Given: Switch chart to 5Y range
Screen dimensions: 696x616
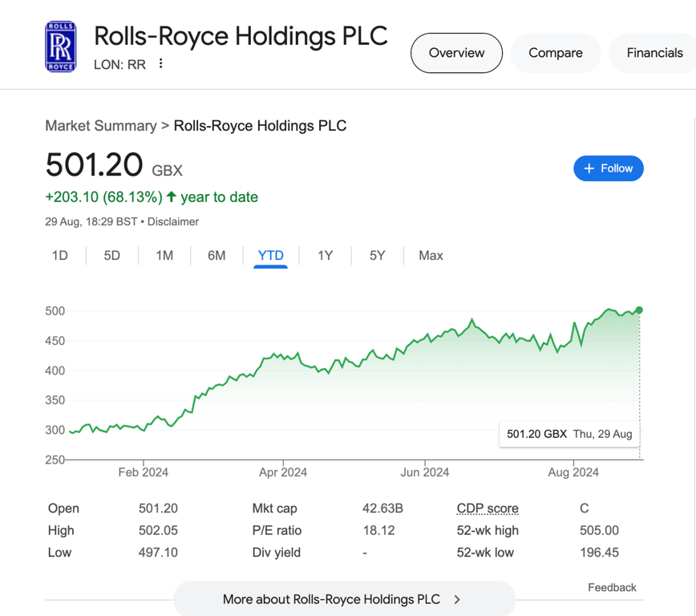Looking at the screenshot, I should 378,255.
